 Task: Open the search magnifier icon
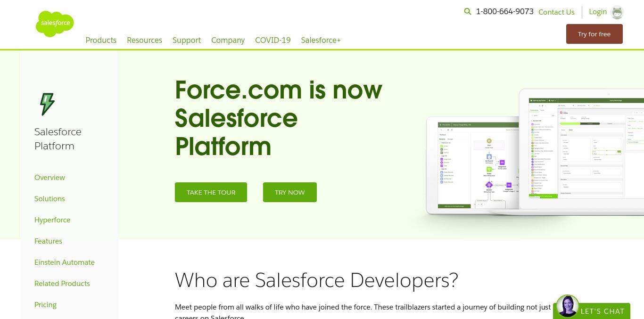coord(468,11)
